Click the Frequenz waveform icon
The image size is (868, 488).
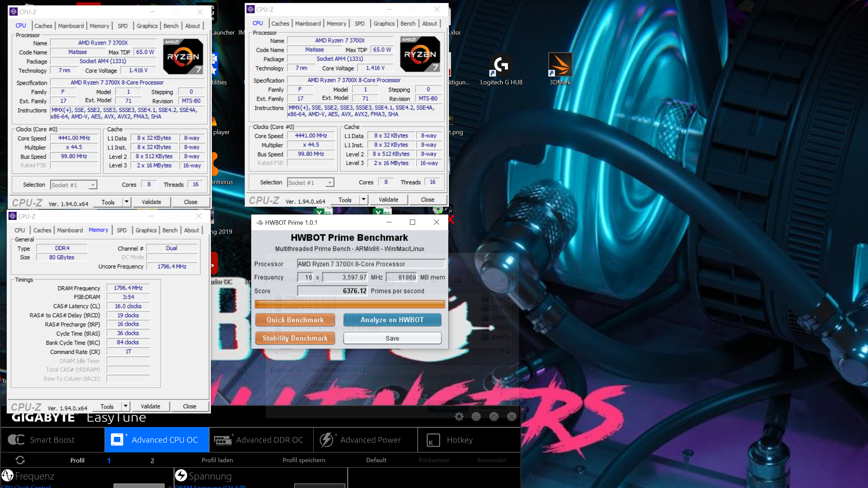click(x=7, y=476)
